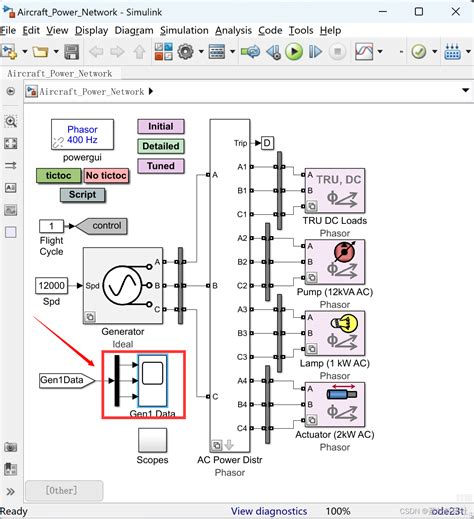Toggle the No tictoc red block
The image size is (474, 519).
[x=106, y=175]
